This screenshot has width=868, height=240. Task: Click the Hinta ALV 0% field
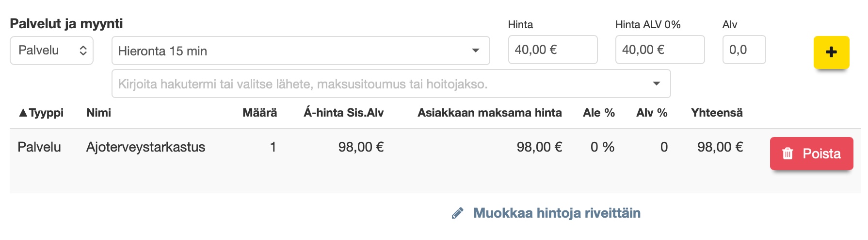tap(659, 50)
